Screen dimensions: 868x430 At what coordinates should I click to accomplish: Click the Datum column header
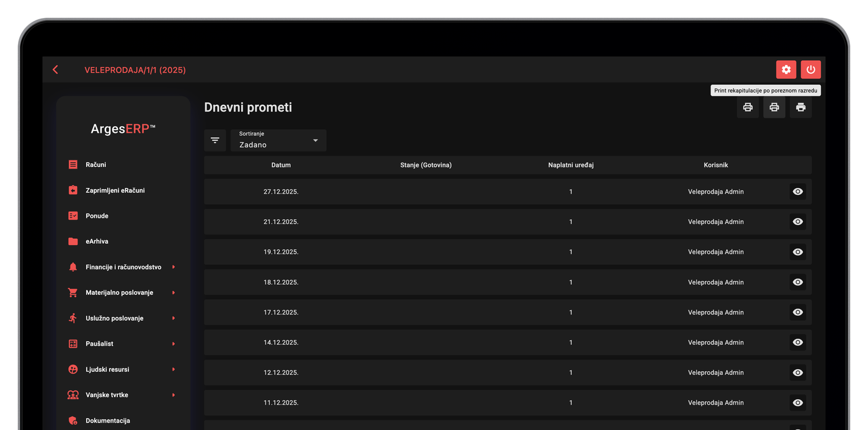coord(281,165)
